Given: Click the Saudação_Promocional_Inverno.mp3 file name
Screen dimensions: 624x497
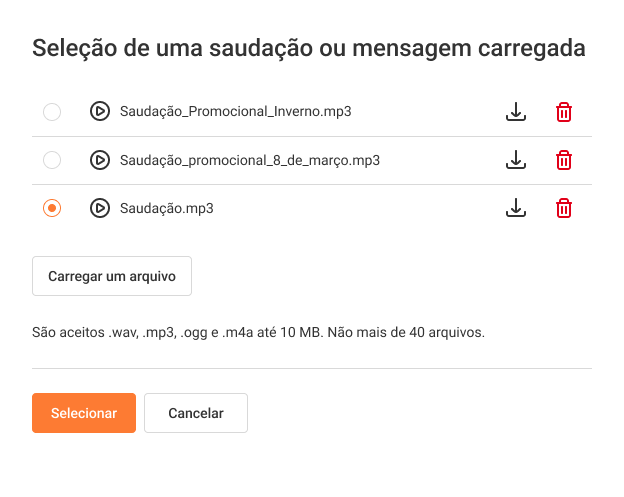Looking at the screenshot, I should point(235,112).
